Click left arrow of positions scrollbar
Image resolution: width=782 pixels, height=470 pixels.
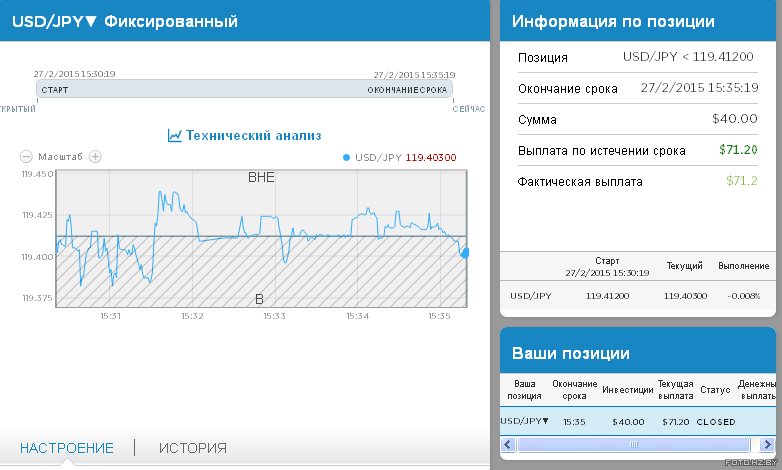point(508,444)
